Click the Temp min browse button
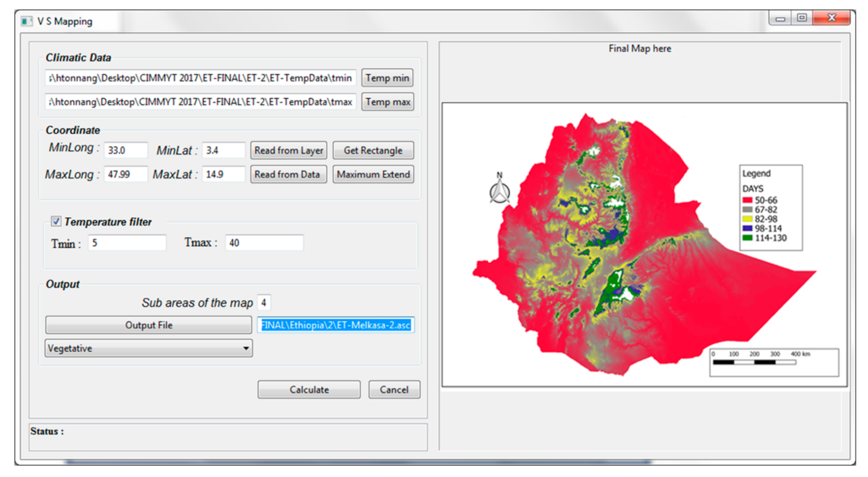This screenshot has height=477, width=868. pos(387,78)
